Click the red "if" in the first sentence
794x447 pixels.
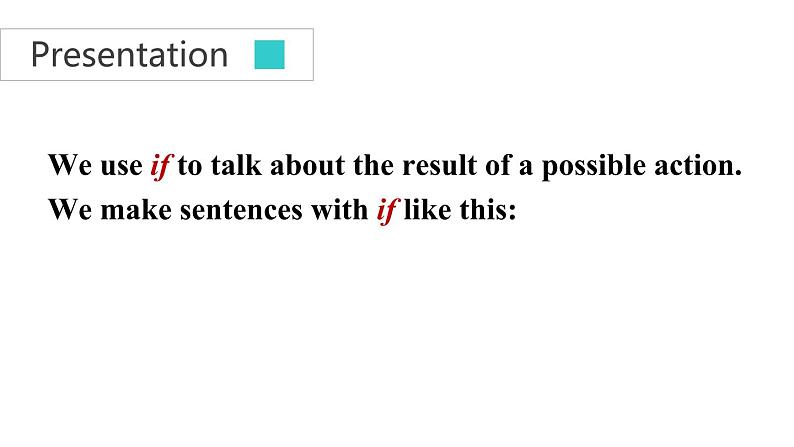(x=162, y=166)
